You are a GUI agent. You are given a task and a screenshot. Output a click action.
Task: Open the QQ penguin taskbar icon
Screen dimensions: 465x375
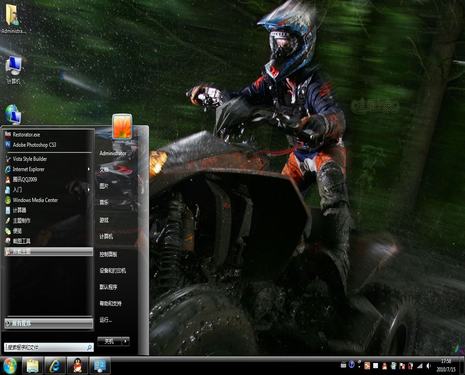point(77,366)
